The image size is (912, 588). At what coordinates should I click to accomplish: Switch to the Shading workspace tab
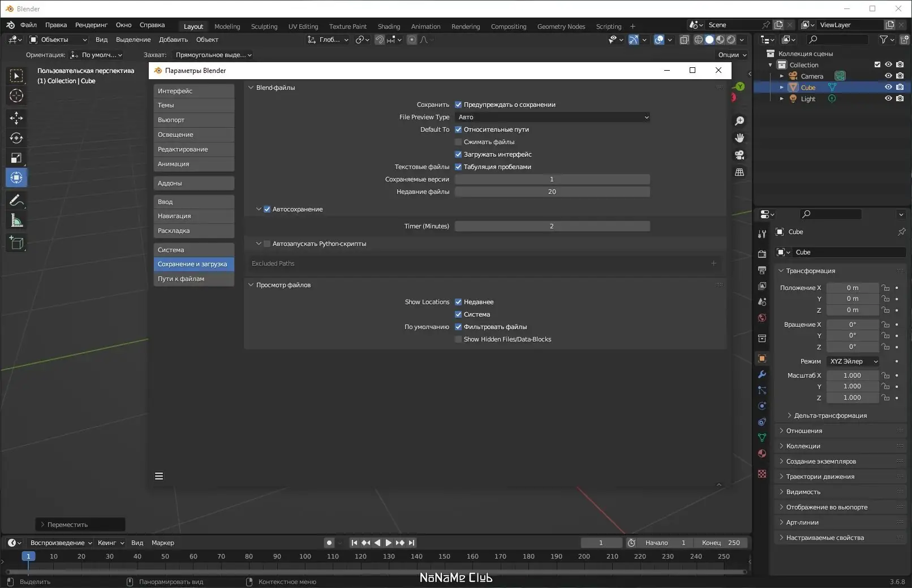(389, 27)
